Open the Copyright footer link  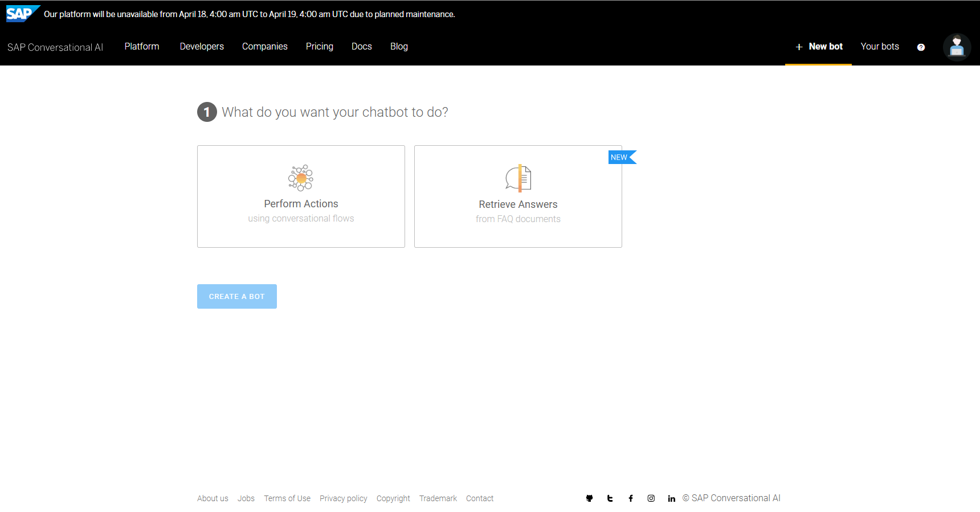(393, 498)
